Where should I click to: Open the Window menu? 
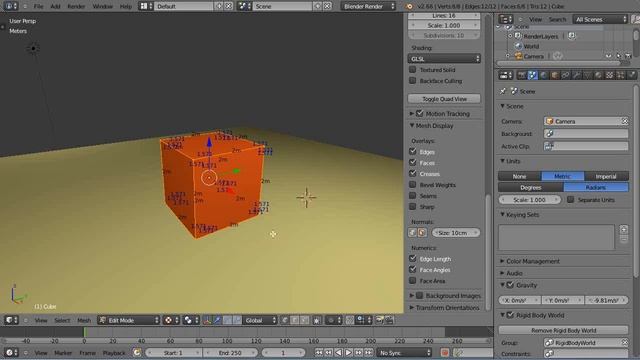click(102, 6)
